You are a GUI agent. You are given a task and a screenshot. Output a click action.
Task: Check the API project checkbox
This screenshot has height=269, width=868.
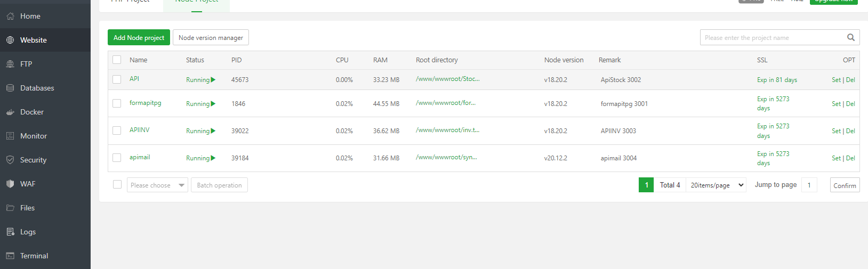tap(117, 79)
